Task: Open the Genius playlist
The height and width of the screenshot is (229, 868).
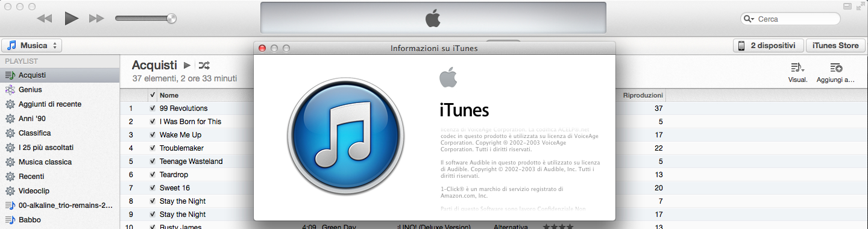Action: (x=30, y=89)
